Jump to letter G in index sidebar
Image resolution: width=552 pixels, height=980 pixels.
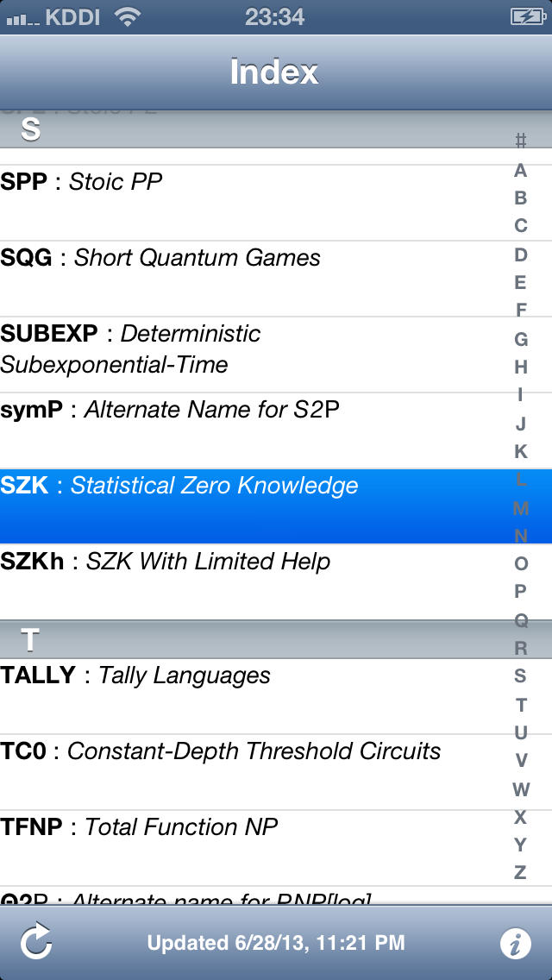coord(520,339)
